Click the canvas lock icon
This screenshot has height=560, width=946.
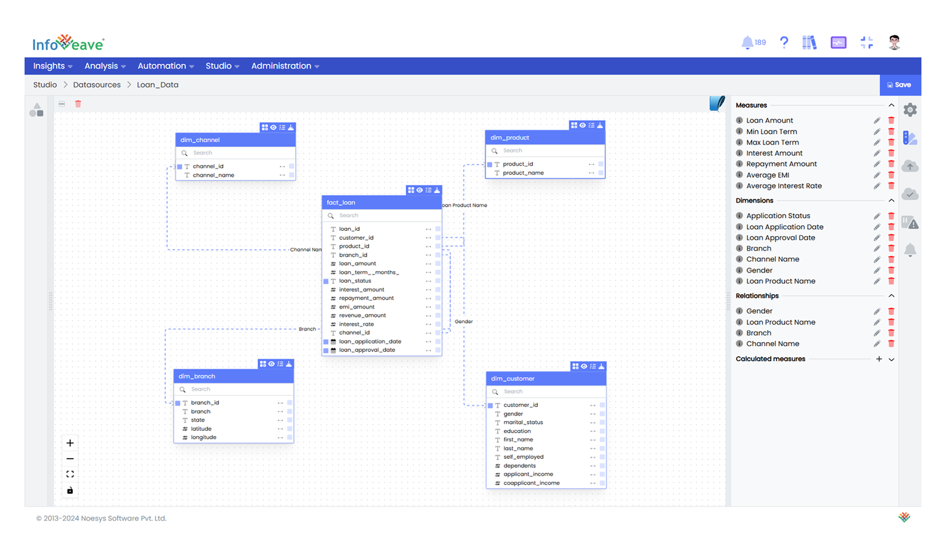(x=70, y=491)
